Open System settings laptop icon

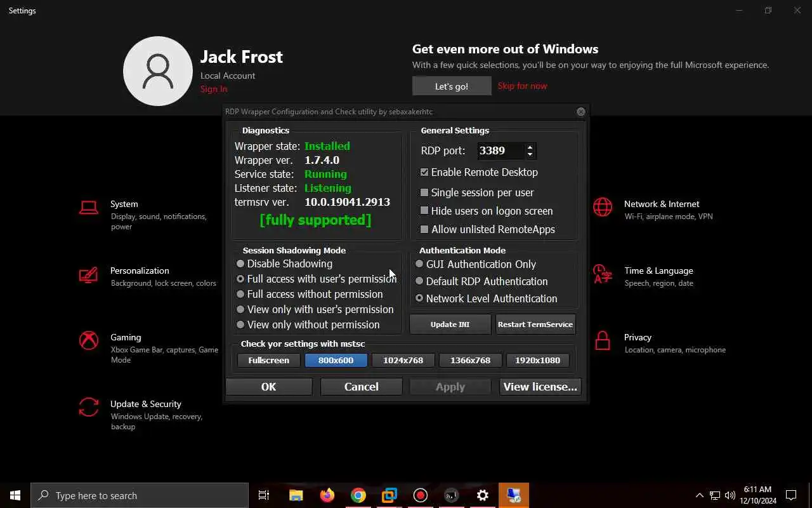[x=89, y=208]
